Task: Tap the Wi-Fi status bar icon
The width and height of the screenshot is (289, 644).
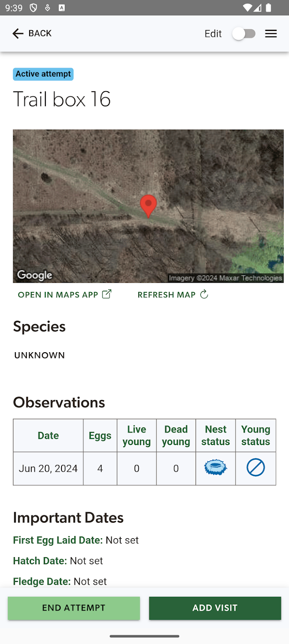Action: point(247,7)
